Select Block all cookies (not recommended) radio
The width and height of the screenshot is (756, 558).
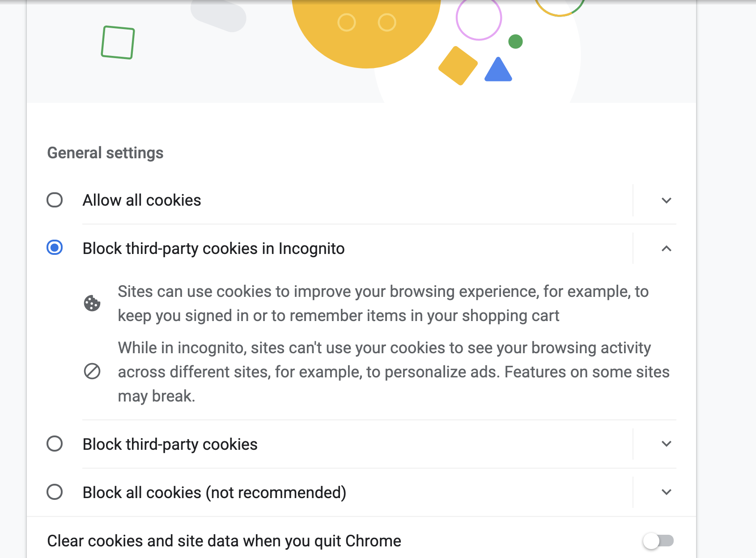point(55,492)
